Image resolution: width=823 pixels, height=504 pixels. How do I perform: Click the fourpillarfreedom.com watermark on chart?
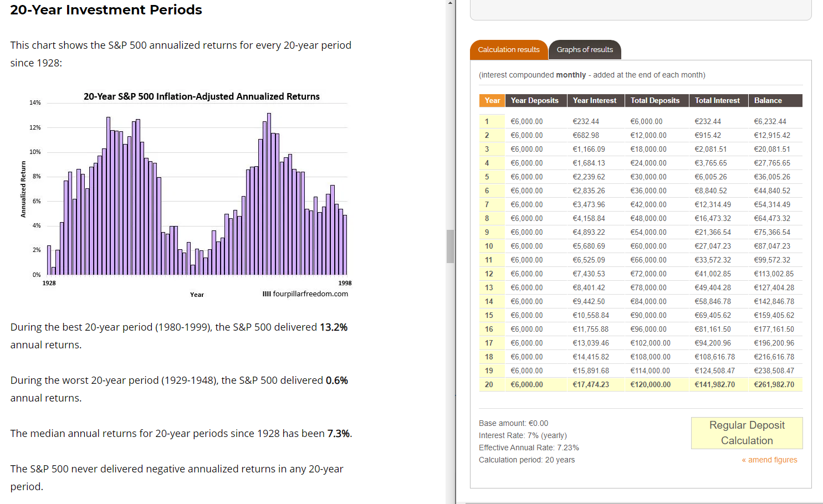[x=305, y=294]
